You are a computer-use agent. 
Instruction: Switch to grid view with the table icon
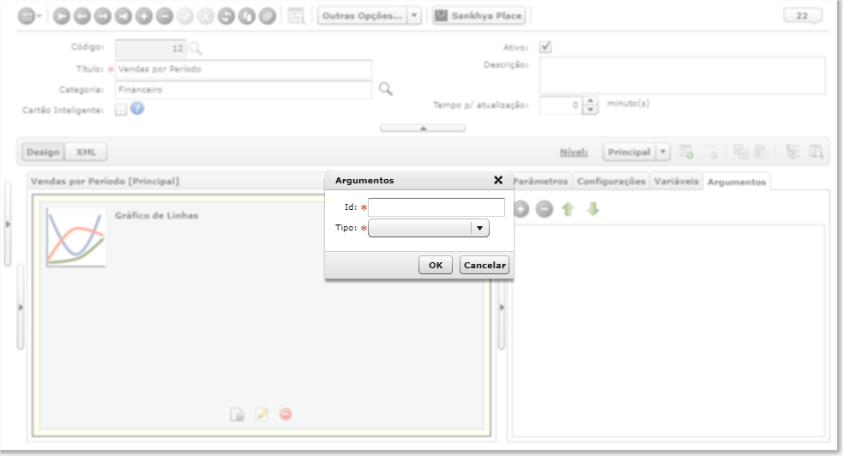[296, 16]
